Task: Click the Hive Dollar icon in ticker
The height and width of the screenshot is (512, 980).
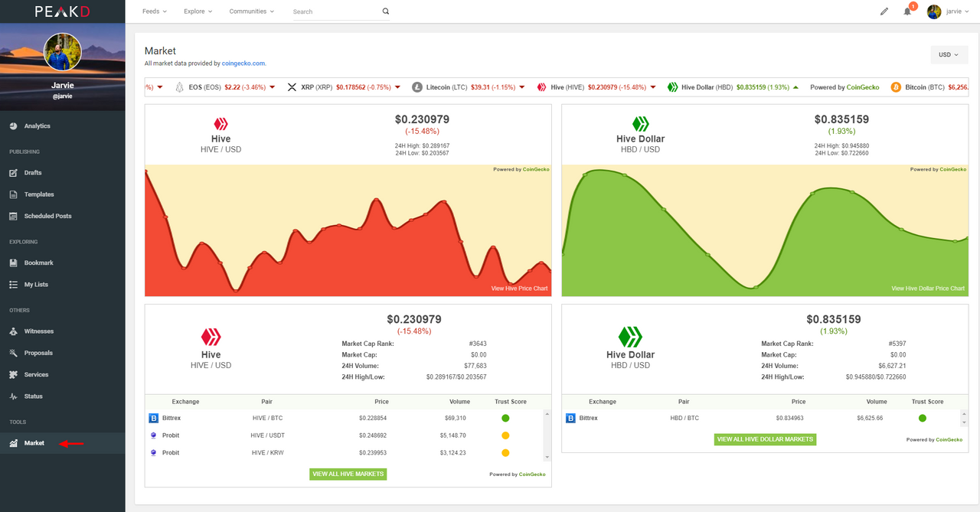Action: [673, 87]
